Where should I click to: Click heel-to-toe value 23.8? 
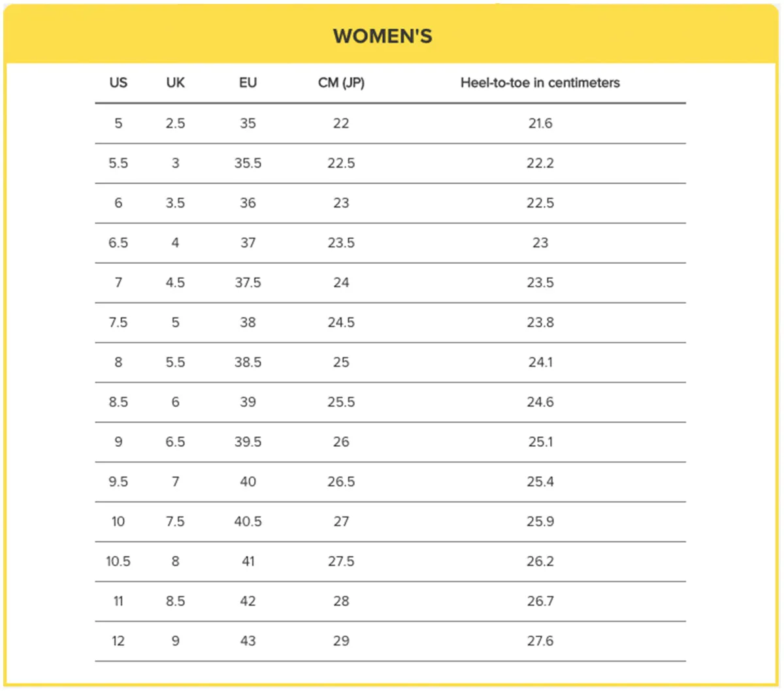(x=540, y=323)
